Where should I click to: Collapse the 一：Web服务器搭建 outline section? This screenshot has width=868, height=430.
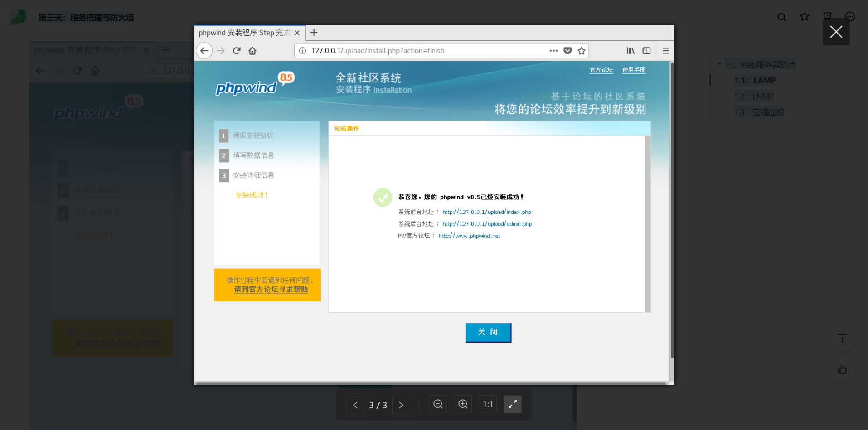[719, 64]
